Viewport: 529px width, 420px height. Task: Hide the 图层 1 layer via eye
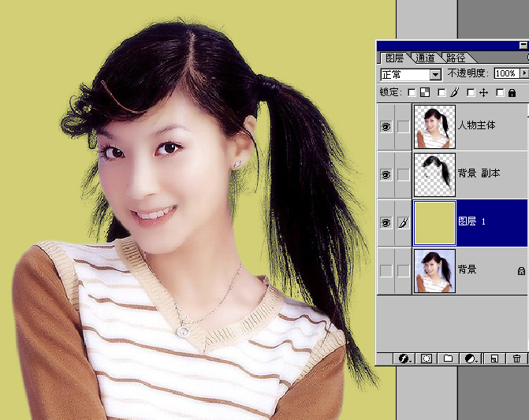pyautogui.click(x=386, y=223)
